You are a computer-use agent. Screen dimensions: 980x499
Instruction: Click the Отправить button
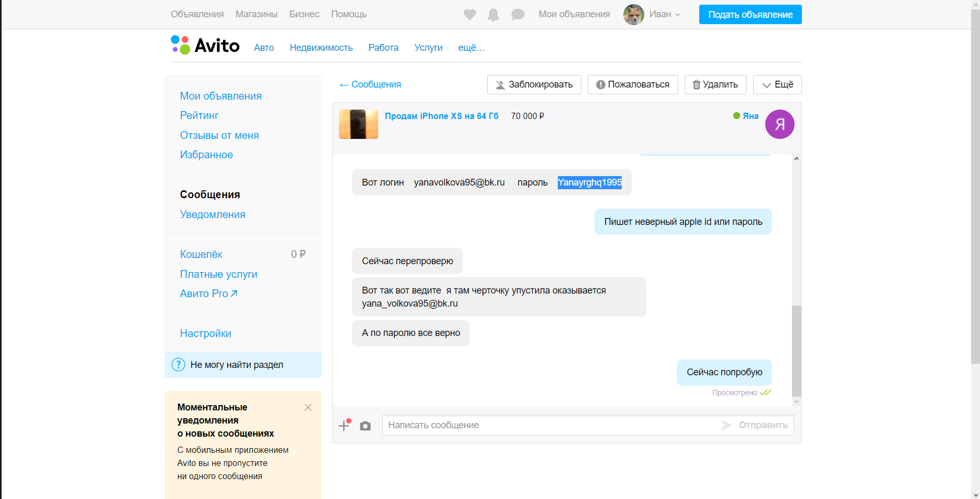[763, 425]
